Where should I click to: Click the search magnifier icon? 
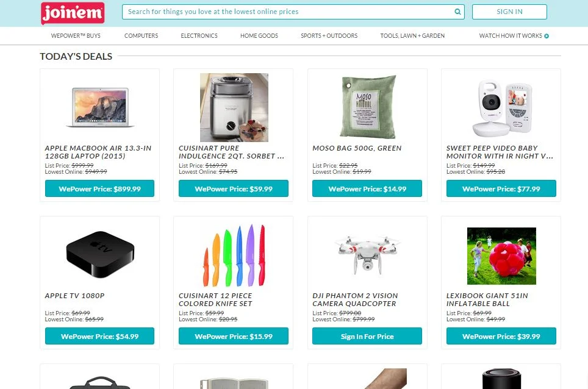coord(457,12)
